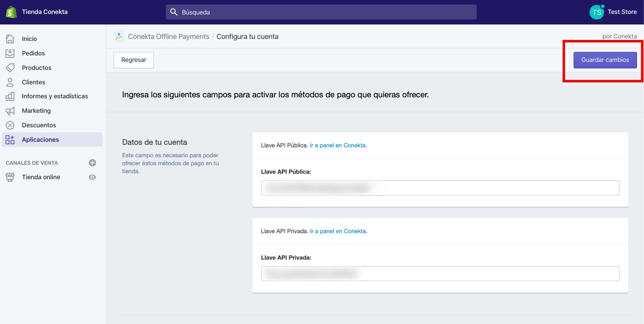Click the Pedidos inbox icon
Viewport: 644px width, 324px height.
click(10, 53)
